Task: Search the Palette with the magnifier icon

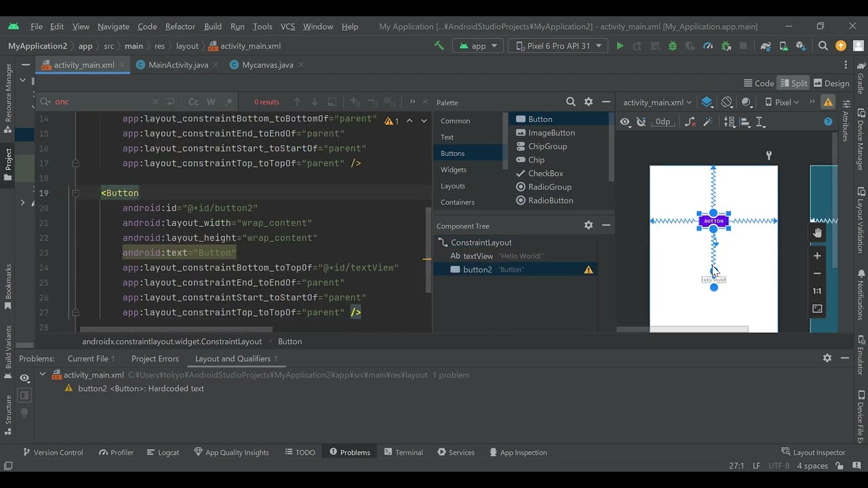Action: tap(571, 102)
